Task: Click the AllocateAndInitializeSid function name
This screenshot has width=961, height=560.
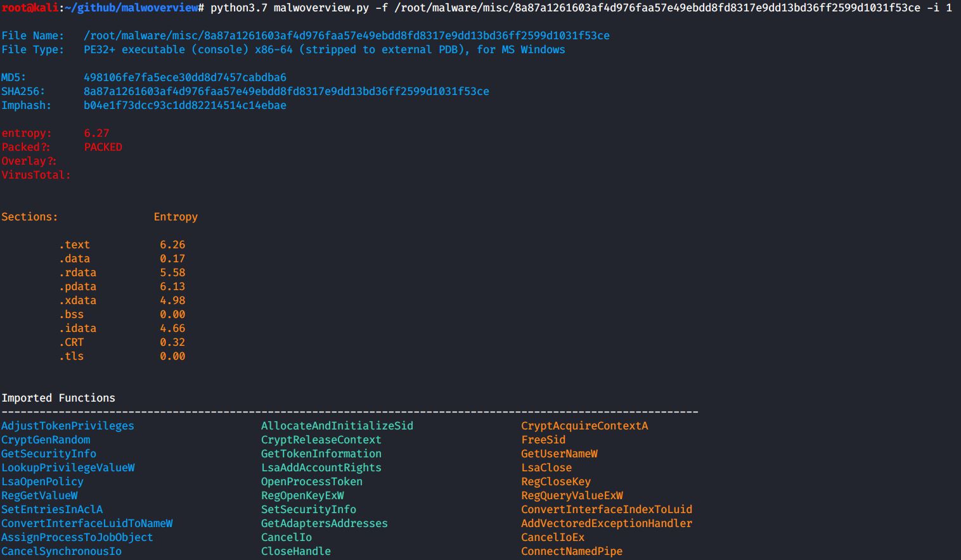Action: pos(337,426)
